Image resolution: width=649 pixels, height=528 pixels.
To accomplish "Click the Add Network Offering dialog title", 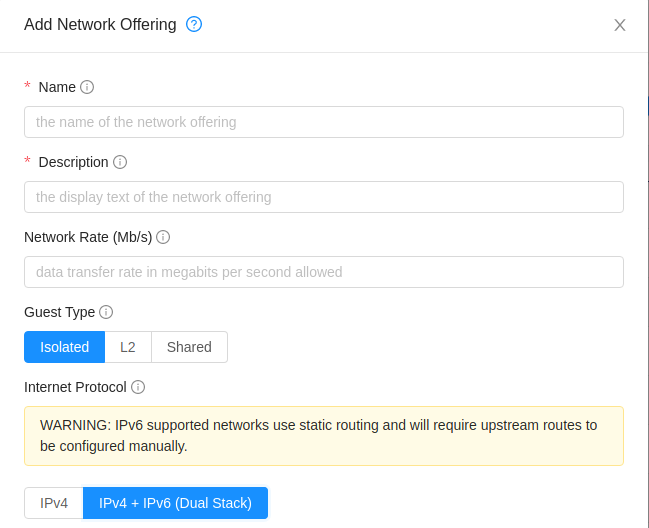I will [x=100, y=25].
